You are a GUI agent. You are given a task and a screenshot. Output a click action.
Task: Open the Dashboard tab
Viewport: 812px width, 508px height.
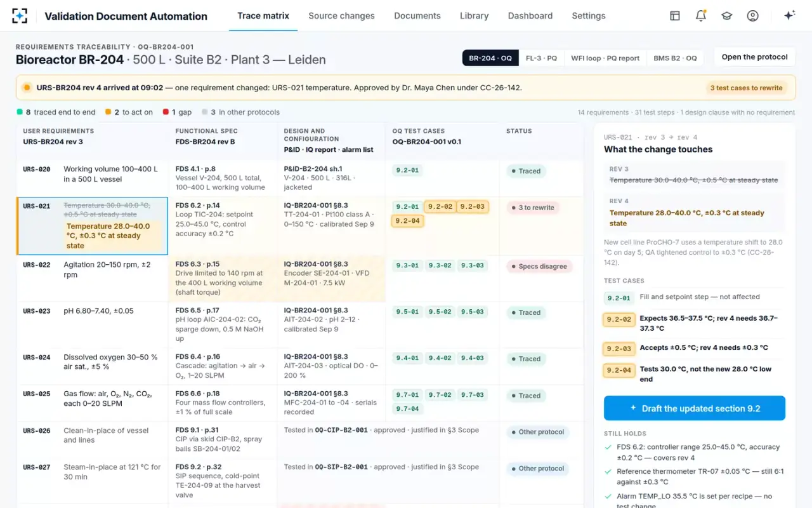click(530, 16)
